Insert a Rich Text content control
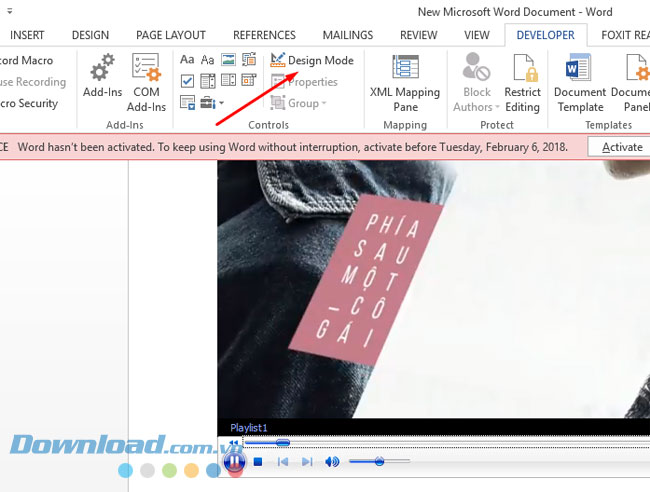 coord(187,60)
